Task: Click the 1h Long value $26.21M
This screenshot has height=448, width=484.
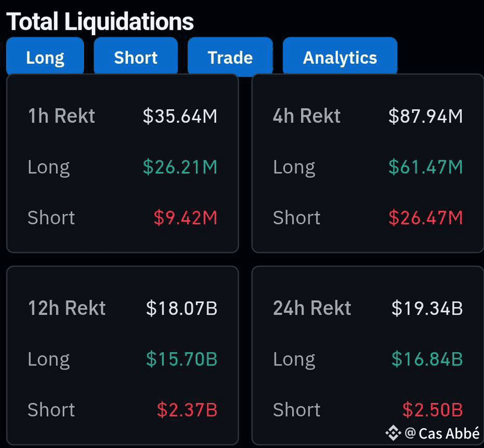Action: (x=180, y=167)
